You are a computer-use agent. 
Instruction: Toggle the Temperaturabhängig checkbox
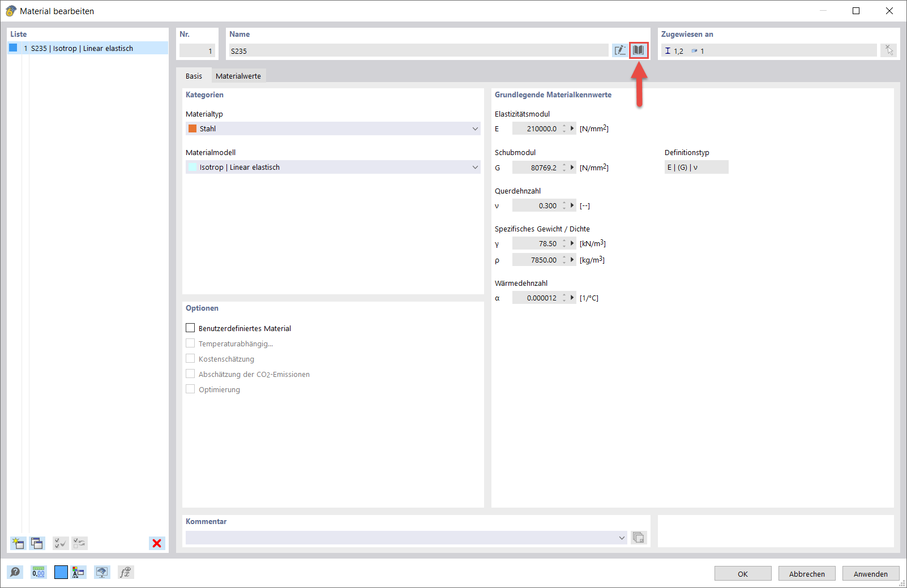[190, 344]
